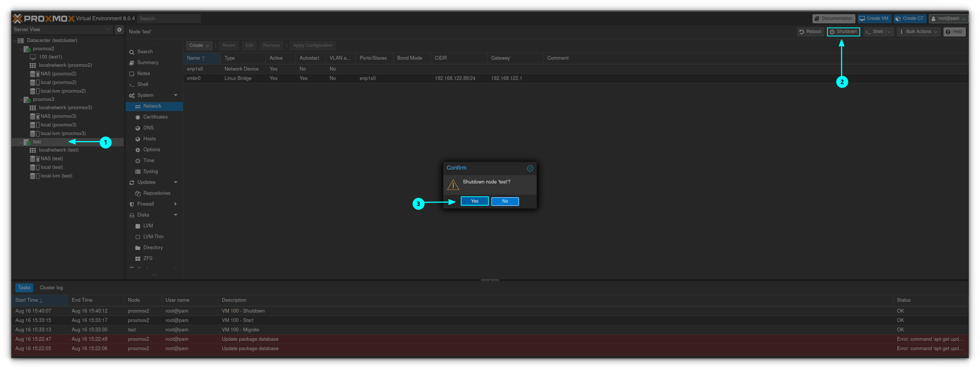Screen dimensions: 980x370
Task: Select local-lvm (proxmox3) storage
Action: tap(63, 134)
